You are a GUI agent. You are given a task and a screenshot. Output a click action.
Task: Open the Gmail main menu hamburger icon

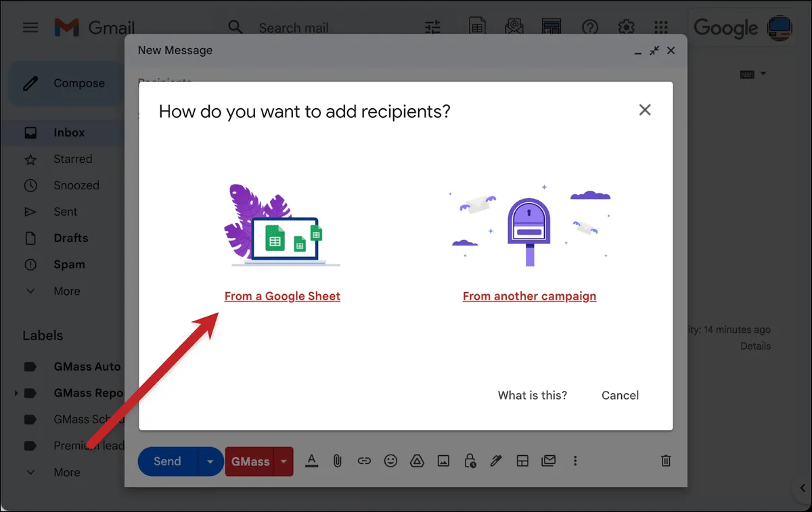point(30,28)
